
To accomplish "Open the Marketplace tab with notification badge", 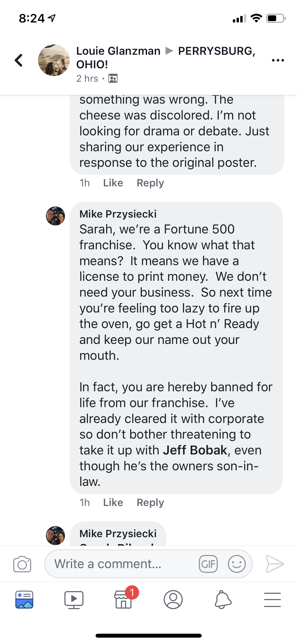I will (124, 600).
